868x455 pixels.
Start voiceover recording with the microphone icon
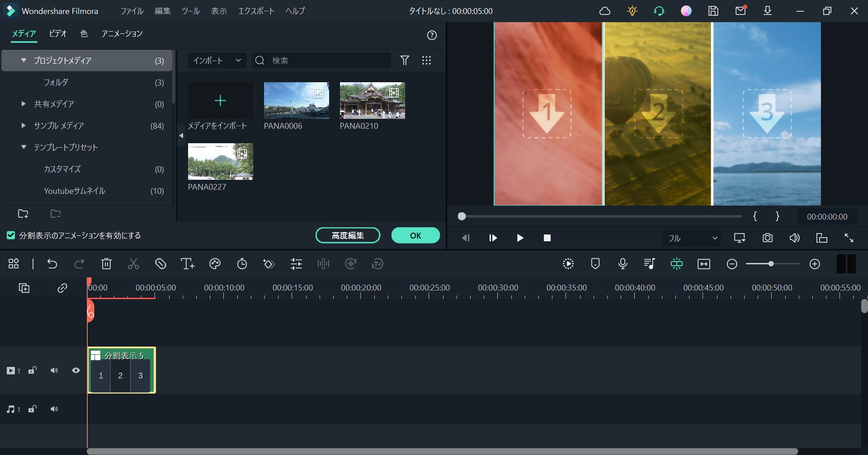tap(623, 264)
